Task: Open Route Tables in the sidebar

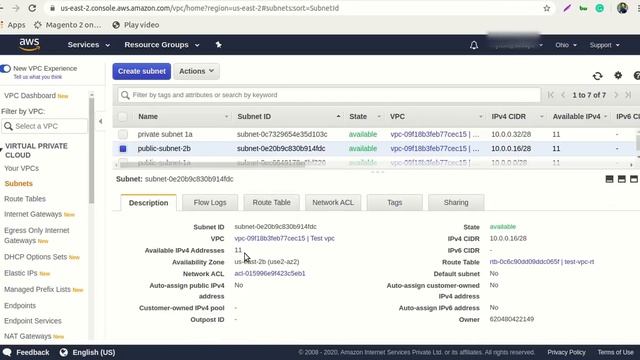Action: (25, 199)
